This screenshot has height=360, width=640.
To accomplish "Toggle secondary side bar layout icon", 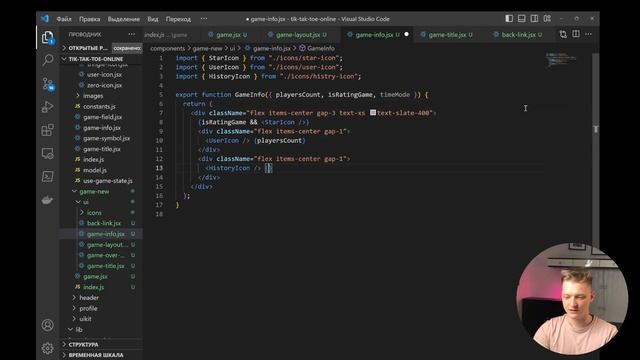I will (534, 18).
